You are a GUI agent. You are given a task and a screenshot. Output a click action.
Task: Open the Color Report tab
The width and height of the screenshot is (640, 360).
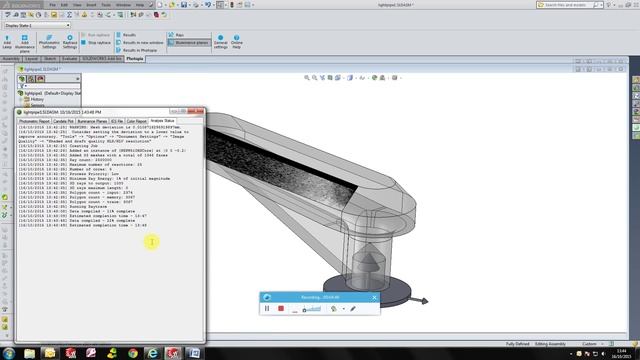tap(136, 121)
